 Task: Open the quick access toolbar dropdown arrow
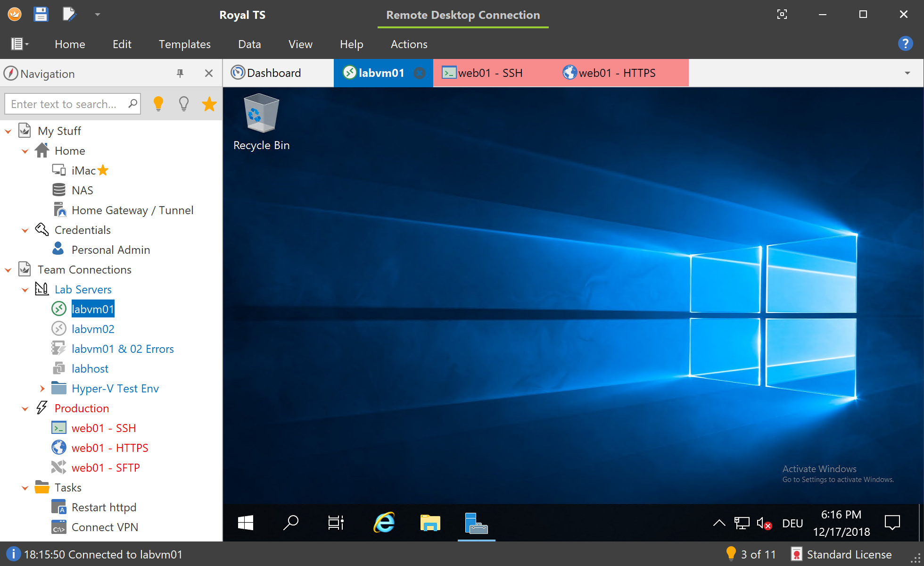point(98,15)
